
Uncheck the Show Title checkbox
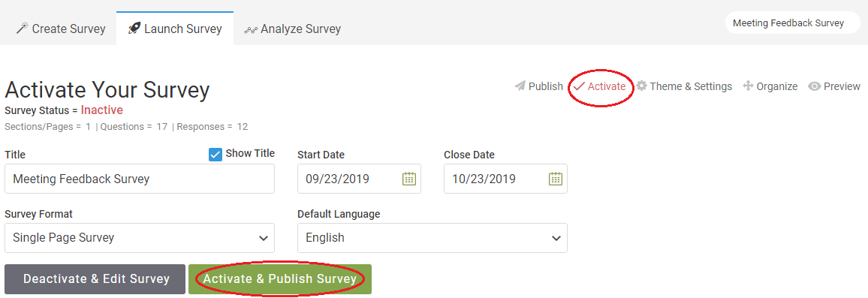(215, 154)
